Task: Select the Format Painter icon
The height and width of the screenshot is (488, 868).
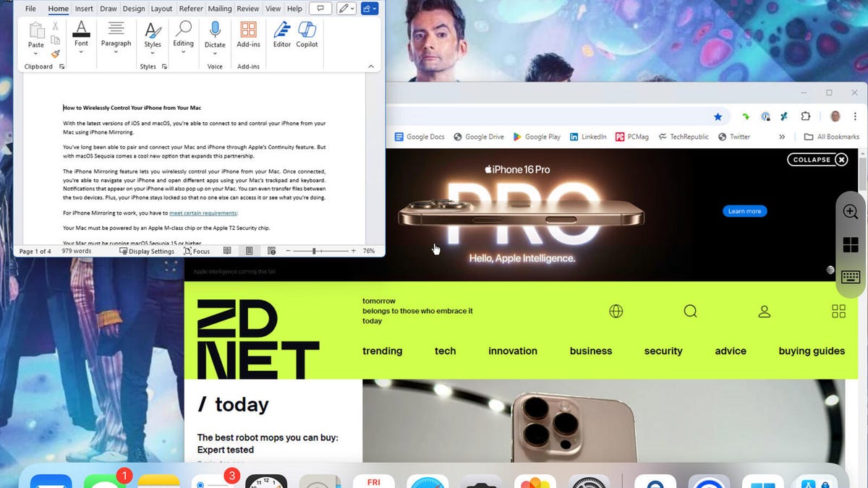Action: point(54,52)
